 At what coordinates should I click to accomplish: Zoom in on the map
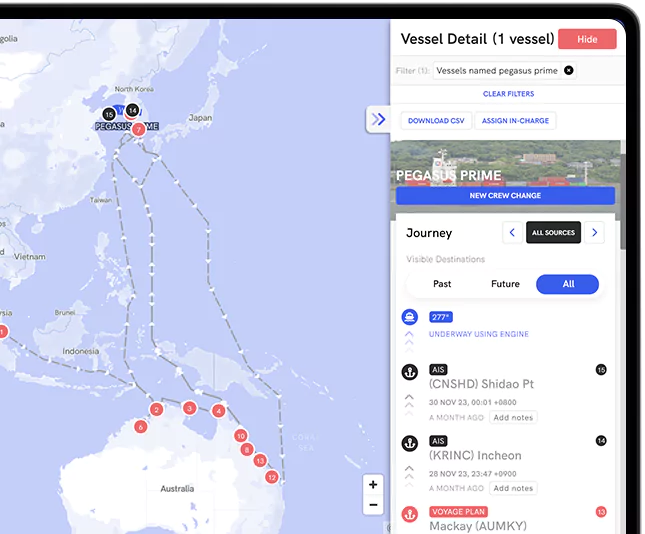pyautogui.click(x=373, y=485)
